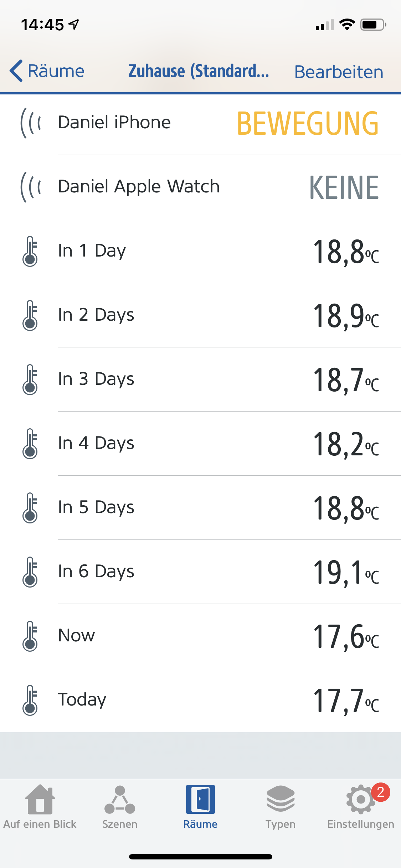401x868 pixels.
Task: Tap the Zuhause (Standard... title
Action: (199, 71)
